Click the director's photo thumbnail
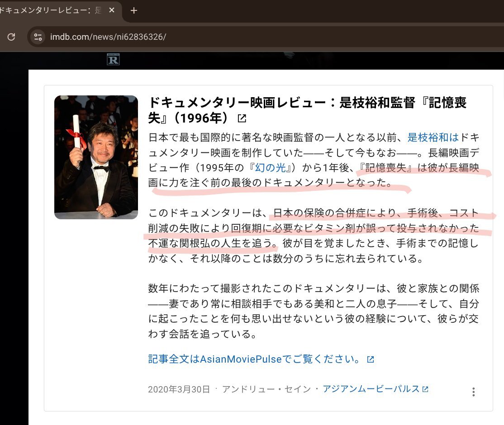Screen dimensions: 504x425 click(96, 157)
